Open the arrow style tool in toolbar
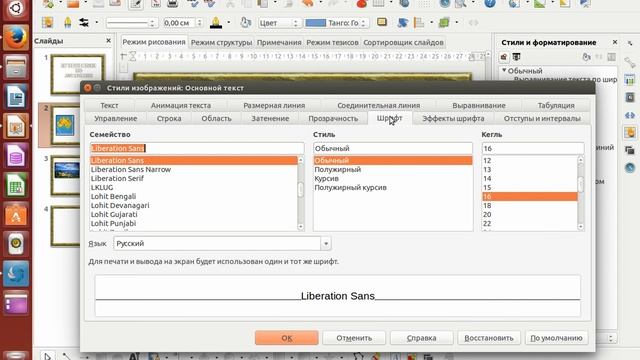640x360 pixels. click(84, 22)
